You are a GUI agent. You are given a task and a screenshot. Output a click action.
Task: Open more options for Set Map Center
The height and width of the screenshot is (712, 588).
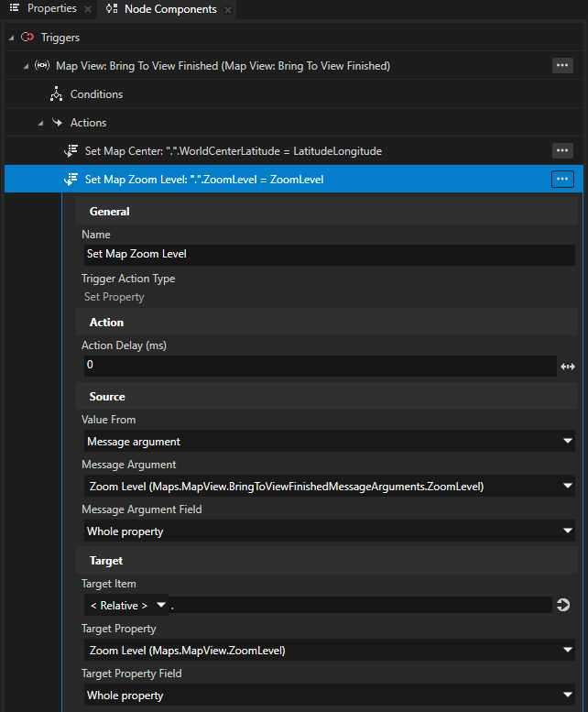coord(562,150)
